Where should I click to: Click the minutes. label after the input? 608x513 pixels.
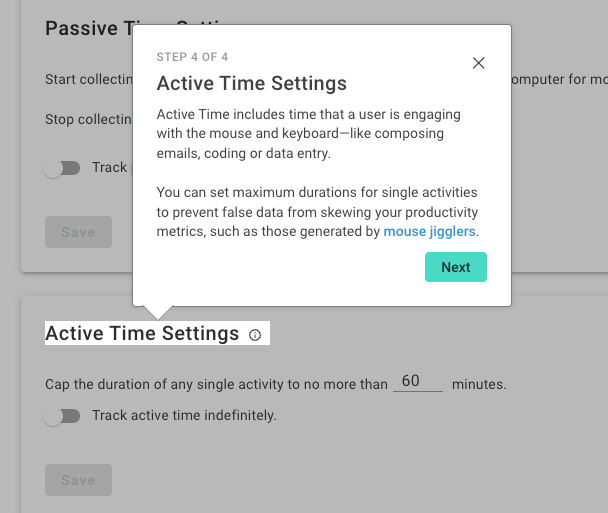click(x=479, y=384)
